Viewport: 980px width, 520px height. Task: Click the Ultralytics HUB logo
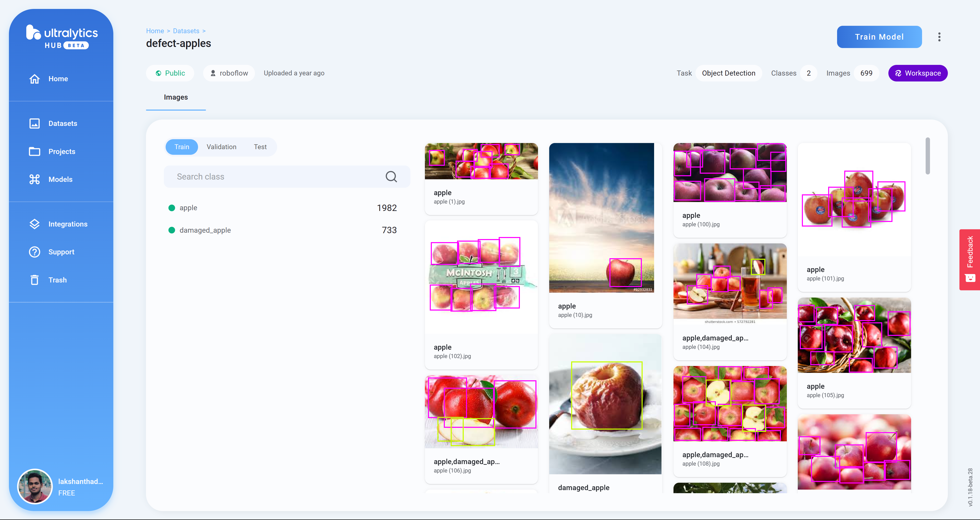coord(62,37)
